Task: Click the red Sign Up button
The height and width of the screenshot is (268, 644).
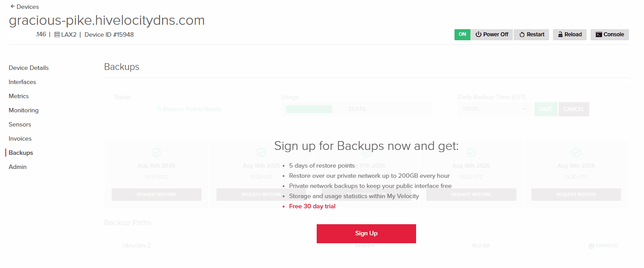Action: (366, 234)
